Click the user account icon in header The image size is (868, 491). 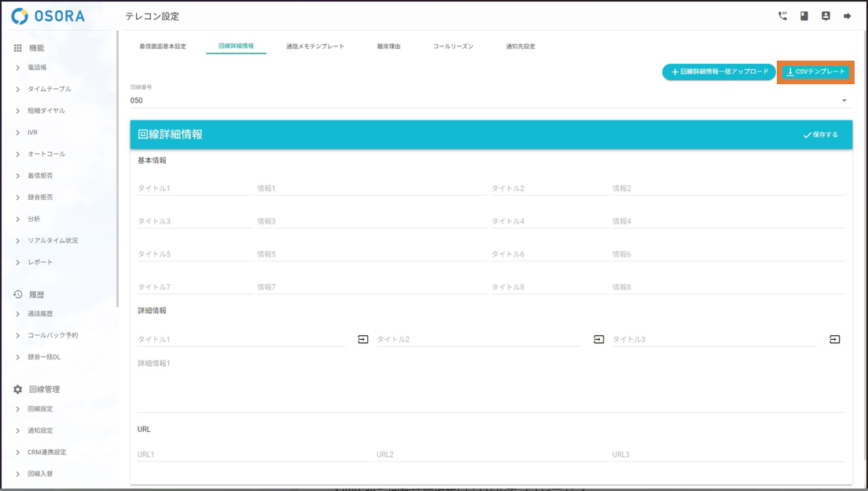click(826, 16)
